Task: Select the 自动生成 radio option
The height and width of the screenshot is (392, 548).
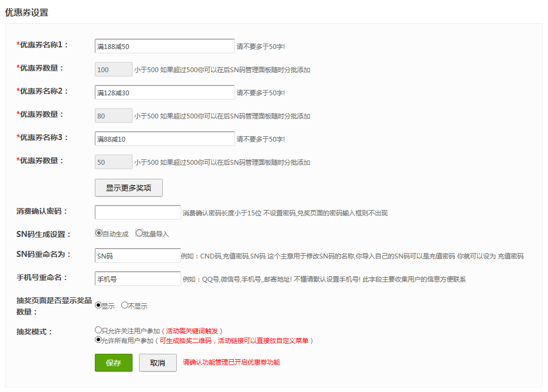Action: coord(99,233)
